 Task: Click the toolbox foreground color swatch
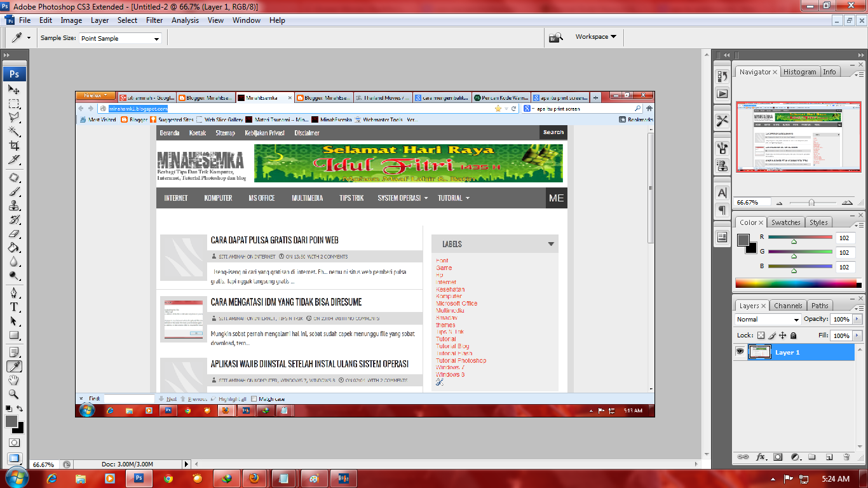pyautogui.click(x=11, y=421)
